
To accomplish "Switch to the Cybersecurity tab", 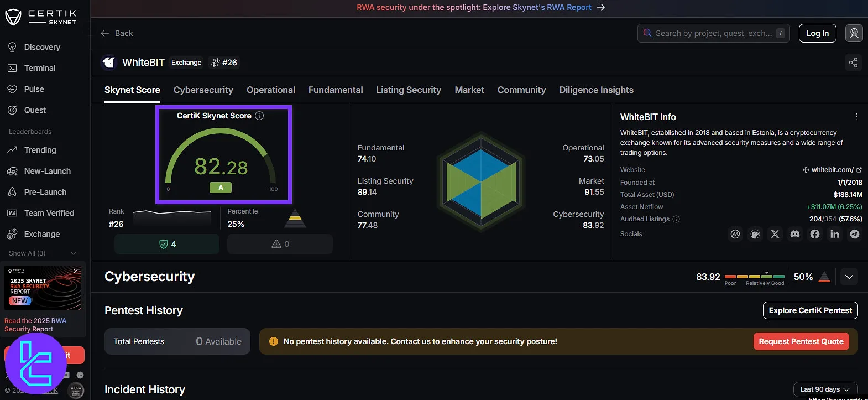I will pos(203,90).
